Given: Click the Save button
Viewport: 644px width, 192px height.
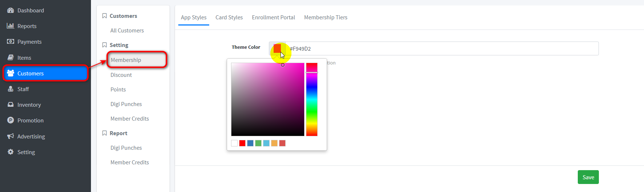Looking at the screenshot, I should pos(588,177).
